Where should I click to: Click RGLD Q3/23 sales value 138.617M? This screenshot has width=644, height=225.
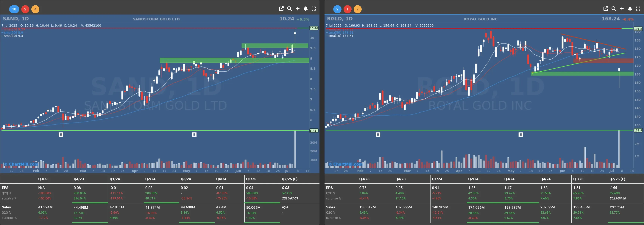point(367,207)
